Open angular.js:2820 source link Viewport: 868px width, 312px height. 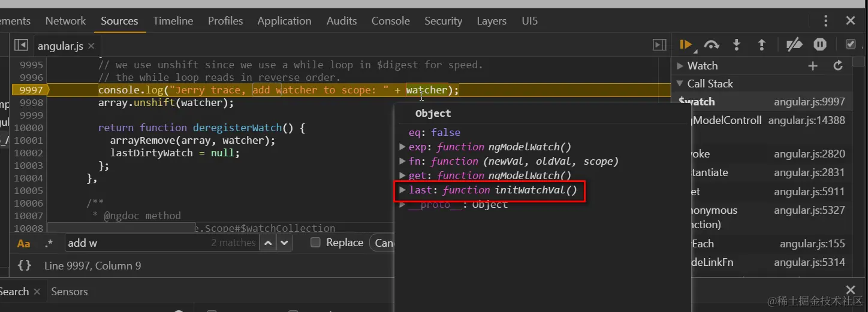click(809, 154)
